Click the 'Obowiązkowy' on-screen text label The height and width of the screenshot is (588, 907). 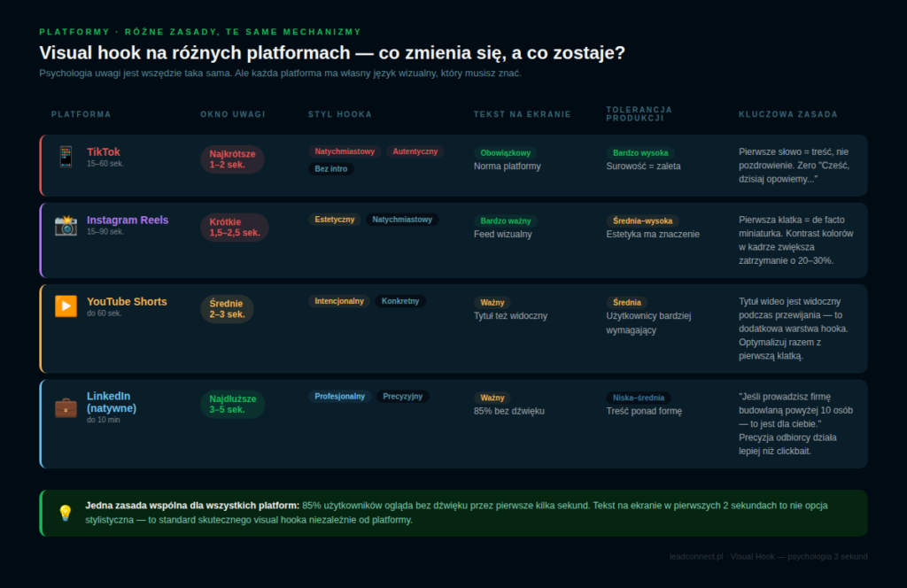(505, 152)
